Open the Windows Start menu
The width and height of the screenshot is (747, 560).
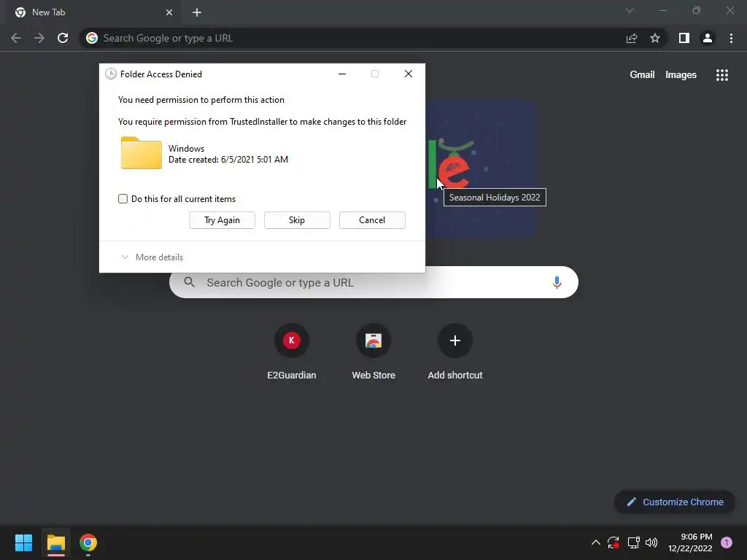coord(23,542)
